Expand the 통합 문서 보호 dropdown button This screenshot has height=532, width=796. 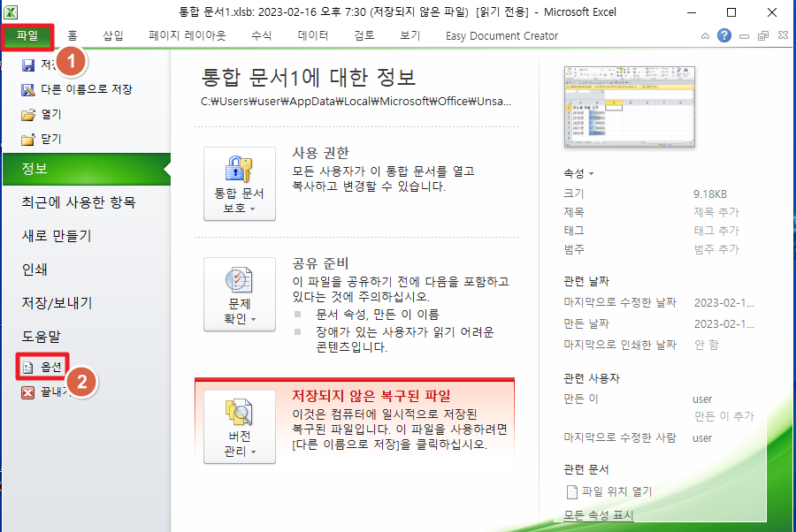click(x=240, y=184)
